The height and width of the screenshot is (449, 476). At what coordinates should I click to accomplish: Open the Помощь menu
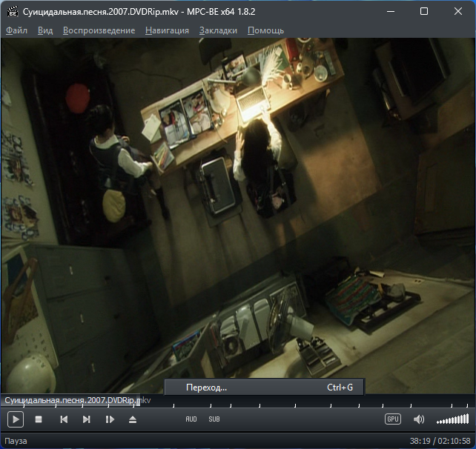[x=265, y=30]
